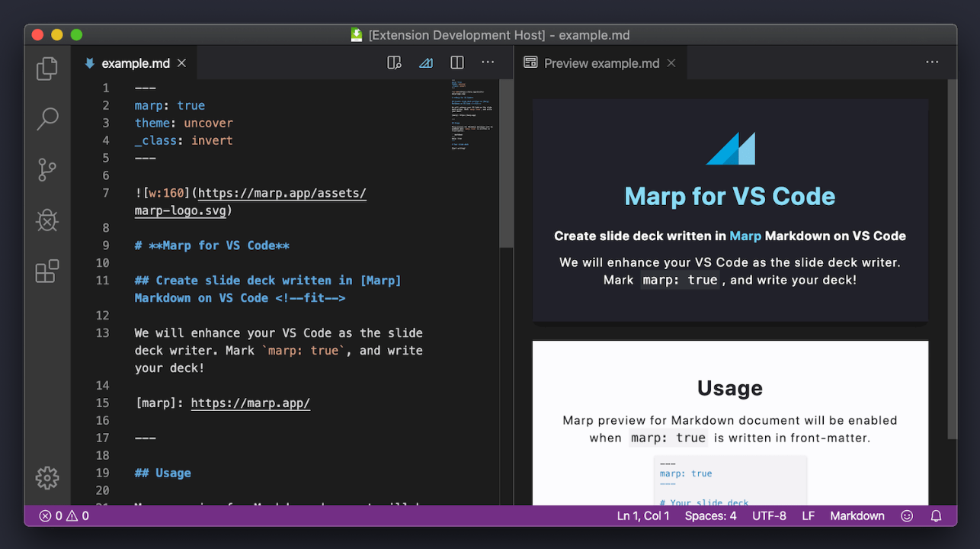This screenshot has width=980, height=549.
Task: Open the Manage gear menu
Action: pyautogui.click(x=47, y=478)
